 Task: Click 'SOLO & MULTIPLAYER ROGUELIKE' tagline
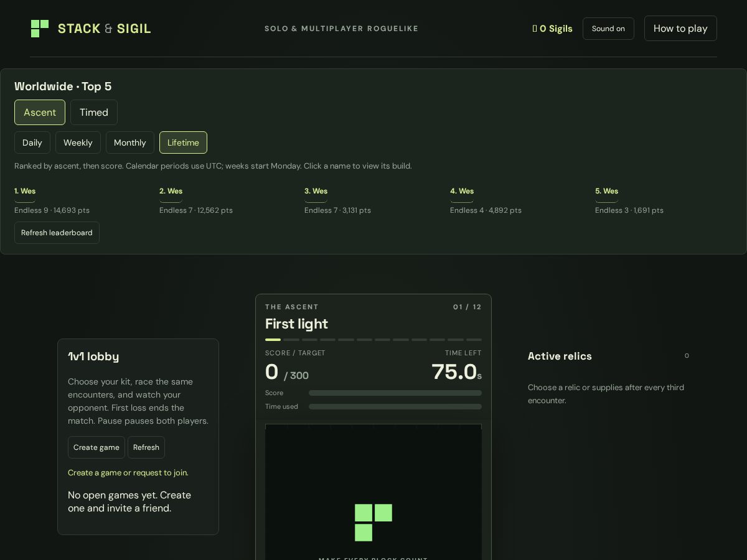(x=342, y=29)
